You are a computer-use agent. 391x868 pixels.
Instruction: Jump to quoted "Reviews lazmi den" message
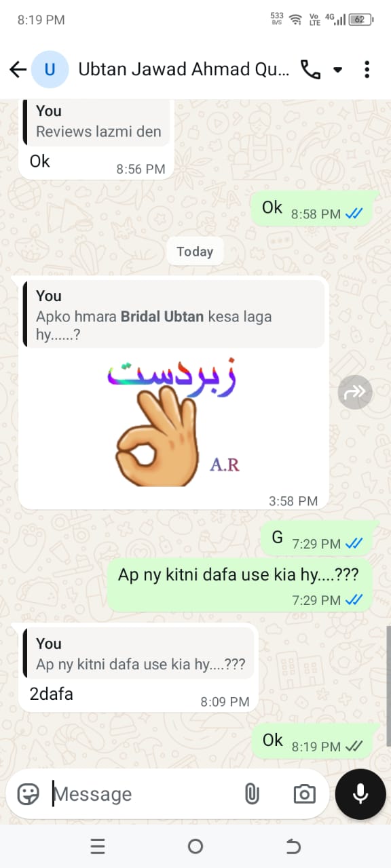(98, 122)
